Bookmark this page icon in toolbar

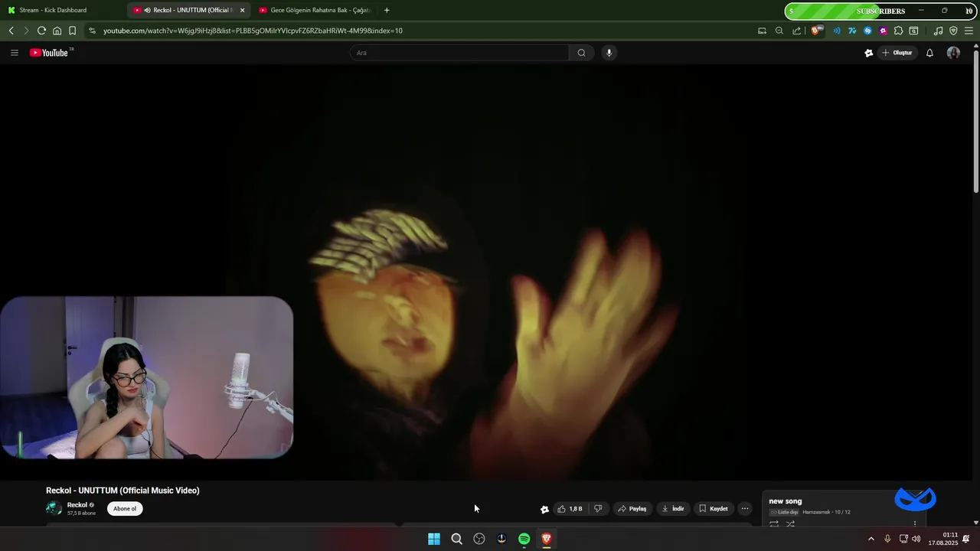[x=72, y=31]
